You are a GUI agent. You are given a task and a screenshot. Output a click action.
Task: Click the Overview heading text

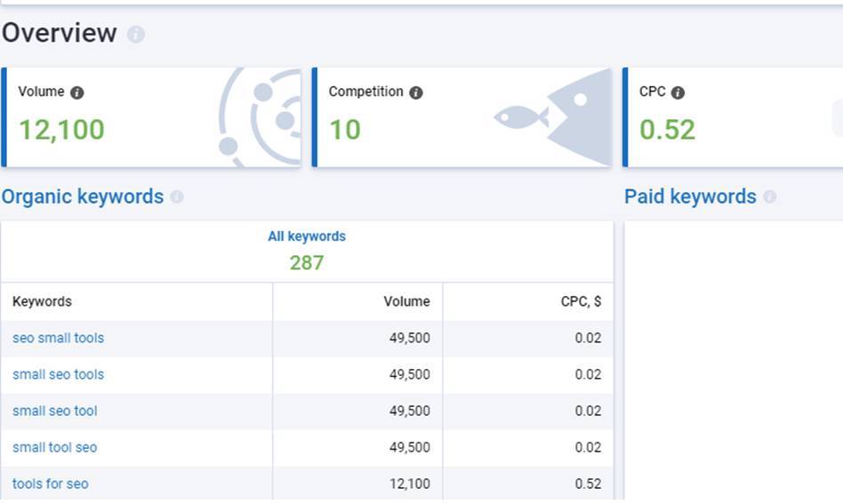tap(60, 33)
